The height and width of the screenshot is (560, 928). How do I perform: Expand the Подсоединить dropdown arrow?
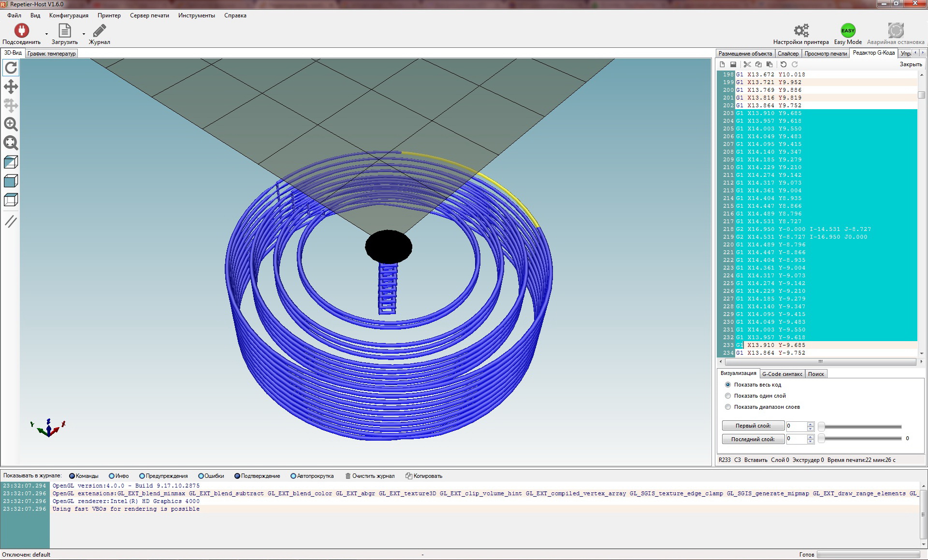[46, 34]
